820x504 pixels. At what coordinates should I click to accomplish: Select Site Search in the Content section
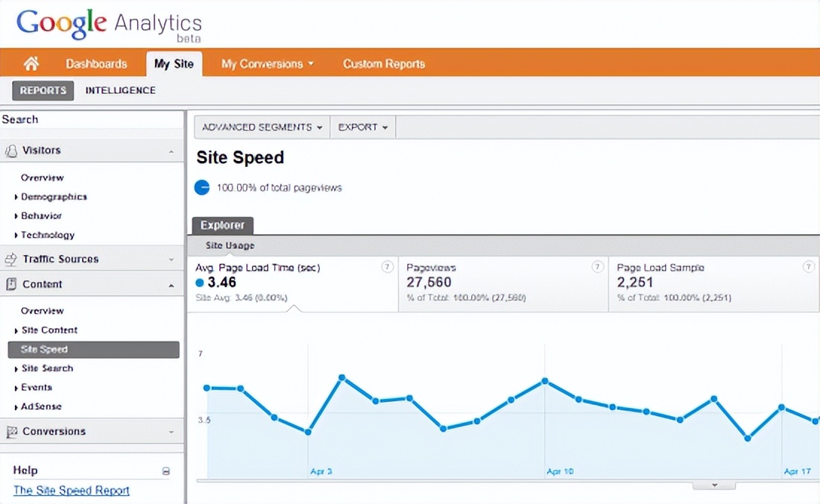click(48, 368)
